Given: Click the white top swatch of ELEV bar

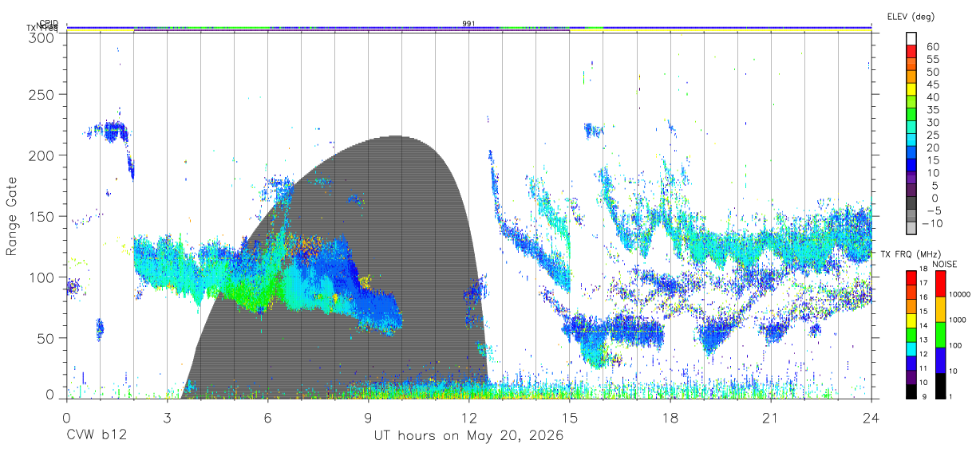Looking at the screenshot, I should [x=912, y=38].
